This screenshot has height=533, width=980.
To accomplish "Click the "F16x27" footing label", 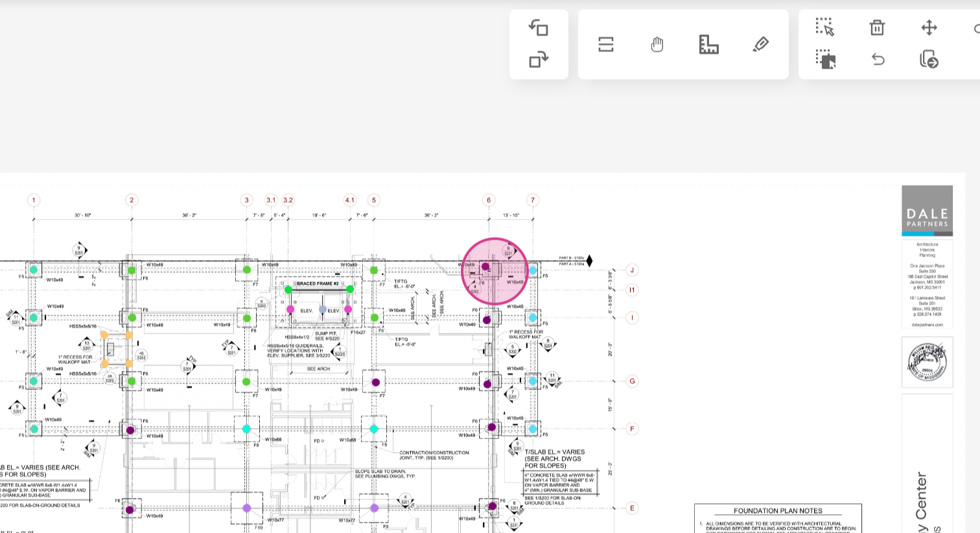I will [x=358, y=332].
